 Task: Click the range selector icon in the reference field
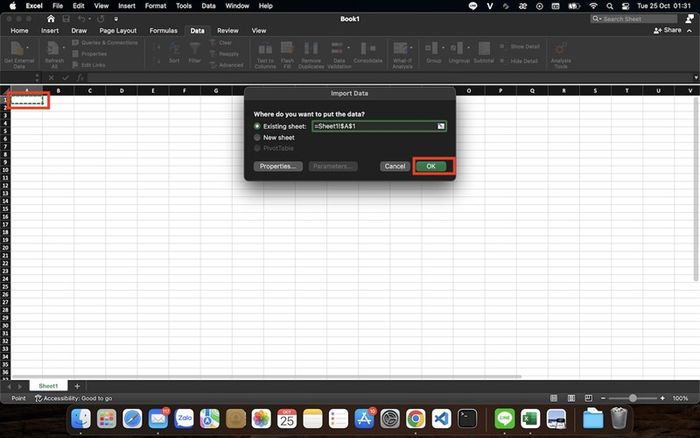pos(440,127)
